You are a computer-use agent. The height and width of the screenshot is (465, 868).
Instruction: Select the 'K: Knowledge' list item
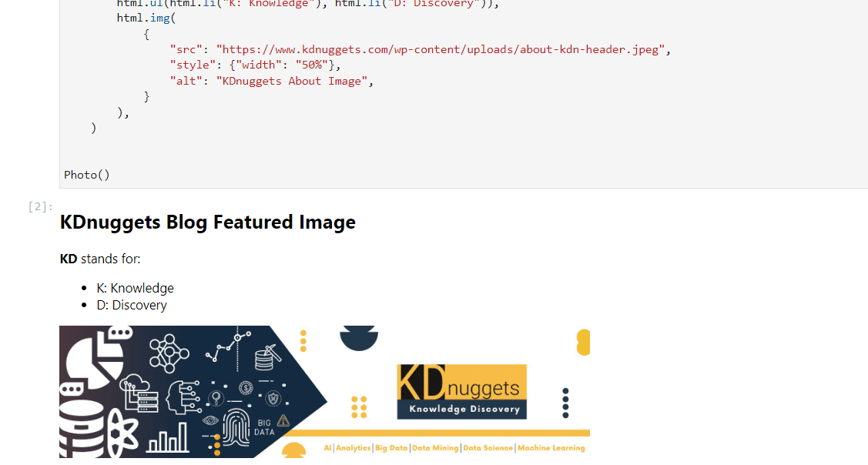pos(135,288)
